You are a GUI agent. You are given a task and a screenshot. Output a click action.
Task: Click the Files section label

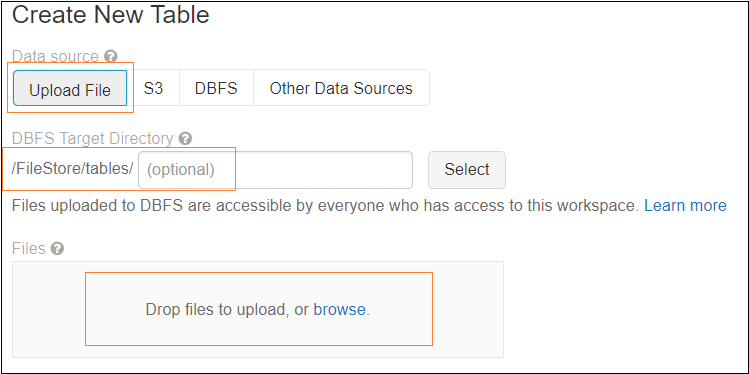click(29, 249)
